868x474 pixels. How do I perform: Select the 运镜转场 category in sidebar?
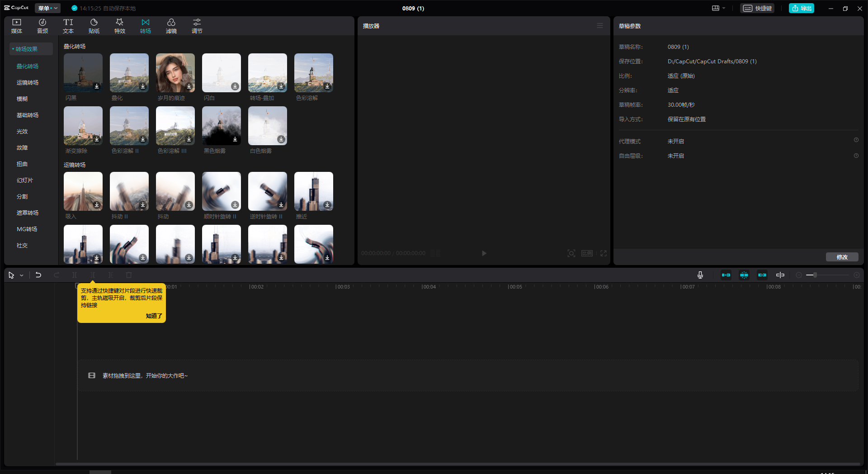point(28,83)
